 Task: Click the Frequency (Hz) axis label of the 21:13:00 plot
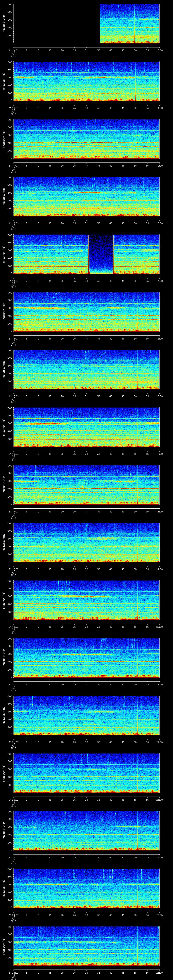(x=4, y=254)
